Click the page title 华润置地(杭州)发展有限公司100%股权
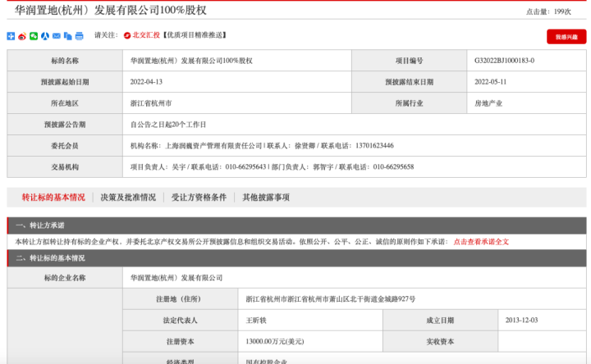The height and width of the screenshot is (364, 591). point(111,10)
